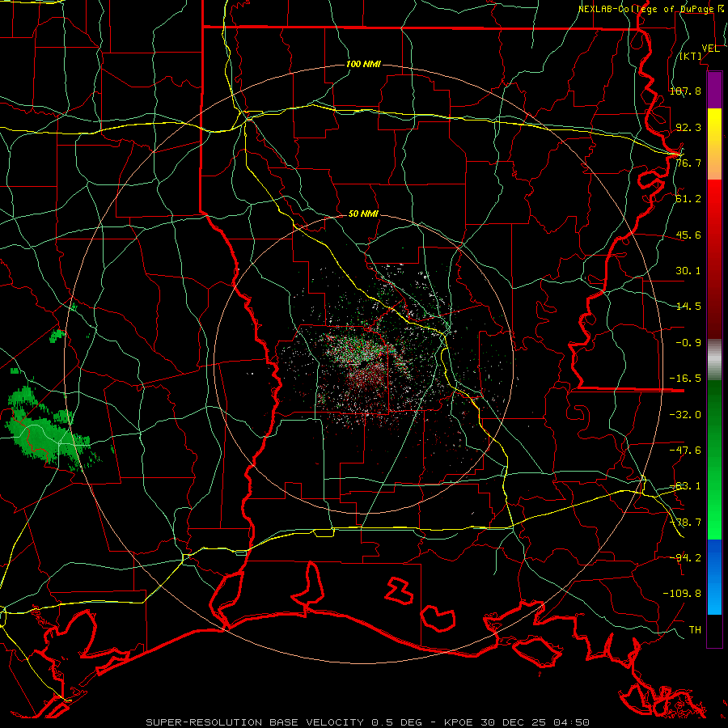Click the 107.8 velocity scale value
The image size is (728, 728).
click(685, 91)
